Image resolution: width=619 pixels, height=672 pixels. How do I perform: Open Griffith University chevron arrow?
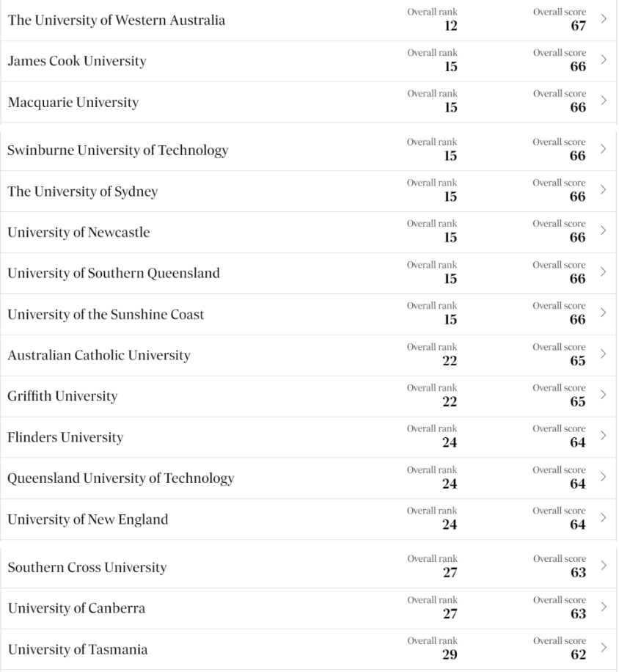[x=603, y=395]
